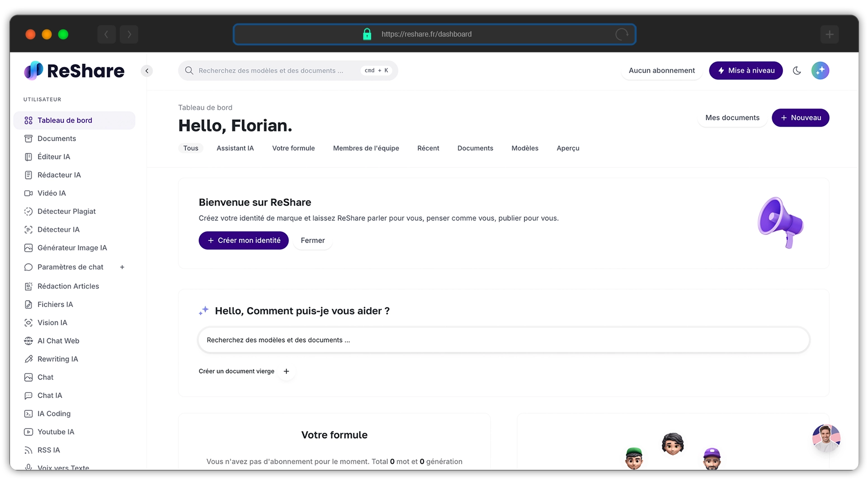Switch to the Assistant IA tab
868x483 pixels.
[235, 148]
